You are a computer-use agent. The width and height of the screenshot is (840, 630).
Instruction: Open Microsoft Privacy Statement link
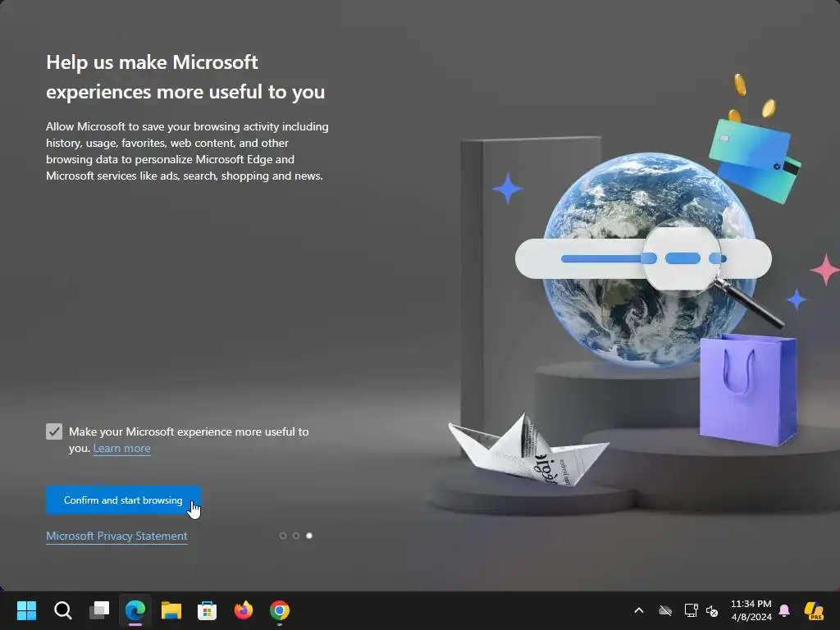[x=116, y=536]
